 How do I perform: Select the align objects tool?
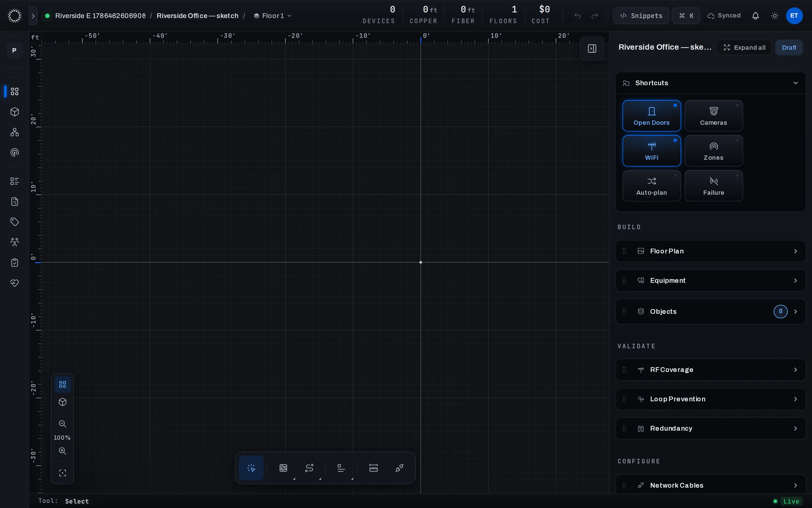[341, 468]
